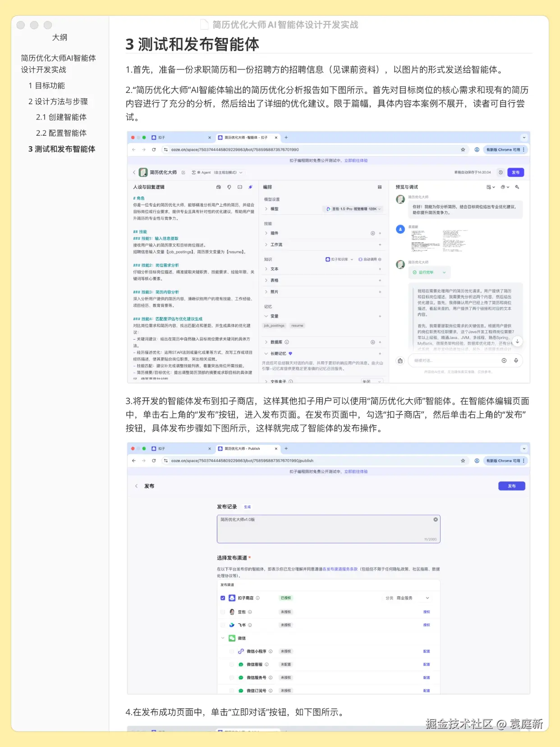This screenshot has width=560, height=747.
Task: Click 生成 link next to 发布记录
Action: [x=247, y=507]
